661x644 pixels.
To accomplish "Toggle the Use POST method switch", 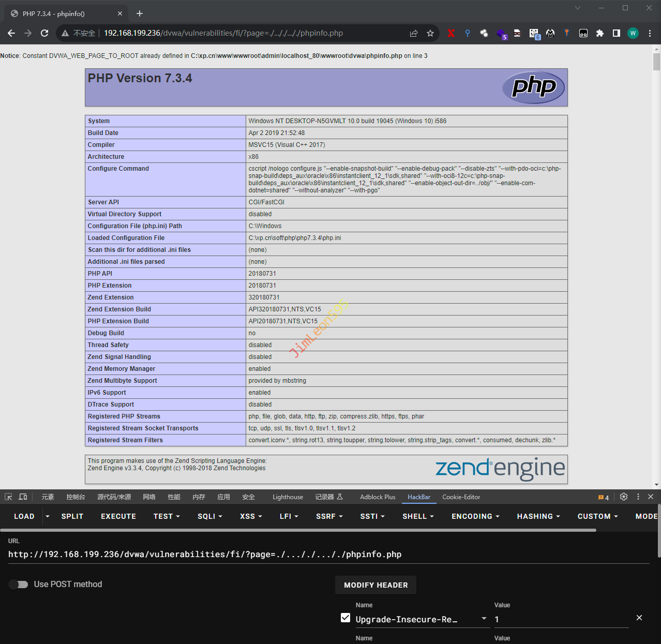I will (19, 585).
